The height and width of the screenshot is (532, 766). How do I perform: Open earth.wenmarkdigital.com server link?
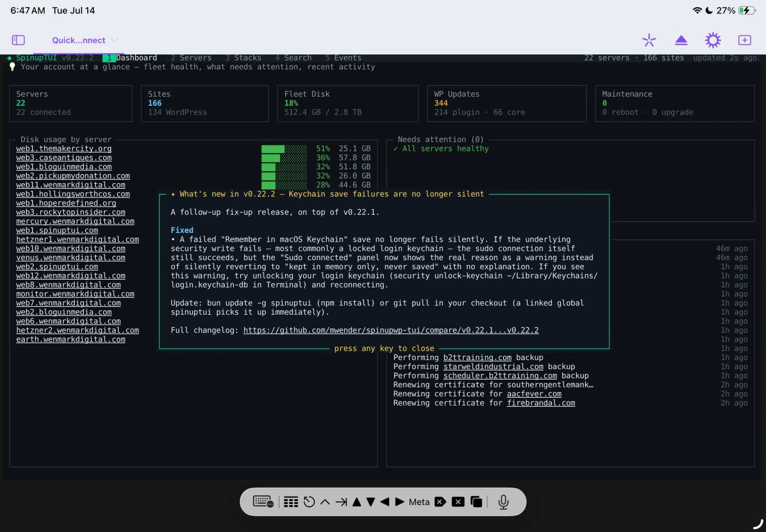coord(71,339)
